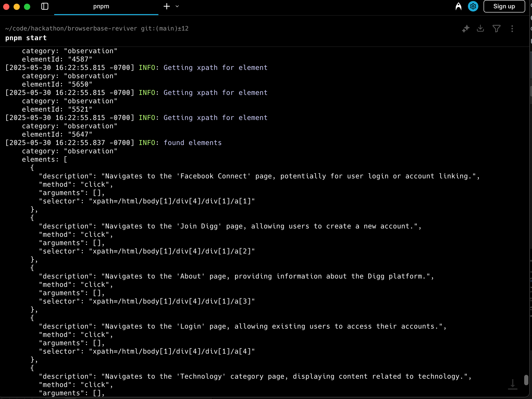This screenshot has width=532, height=399.
Task: Save block output with download icon
Action: 480,28
